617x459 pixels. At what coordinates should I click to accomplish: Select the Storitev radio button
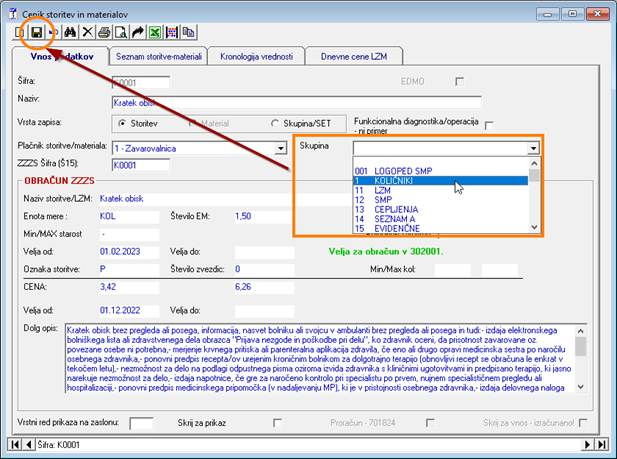click(122, 123)
